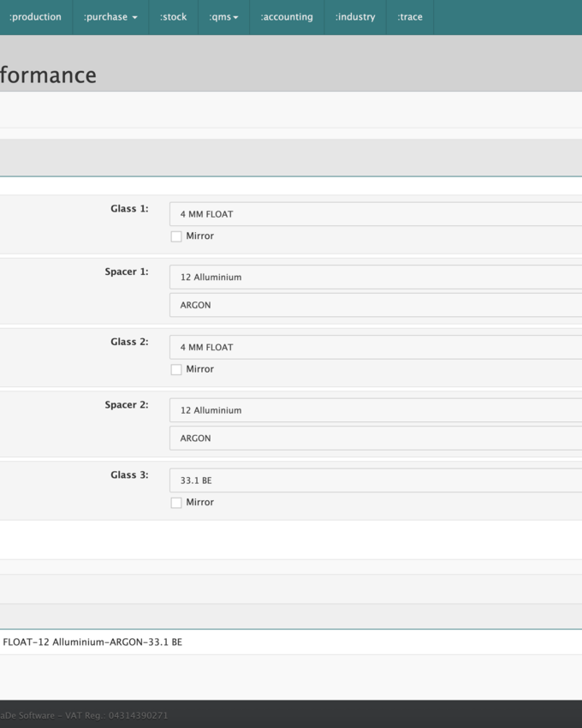Open the :industry section
The image size is (582, 728).
pos(355,17)
